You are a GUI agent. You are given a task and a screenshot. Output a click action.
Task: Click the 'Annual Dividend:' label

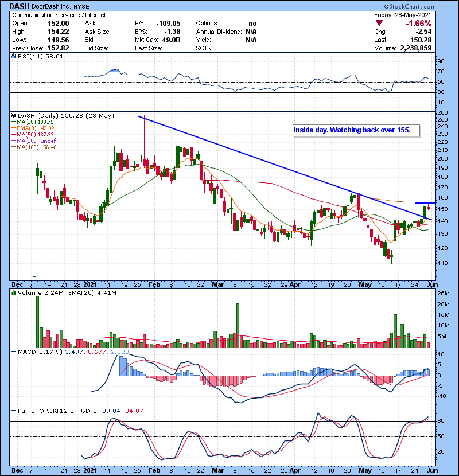[x=219, y=32]
